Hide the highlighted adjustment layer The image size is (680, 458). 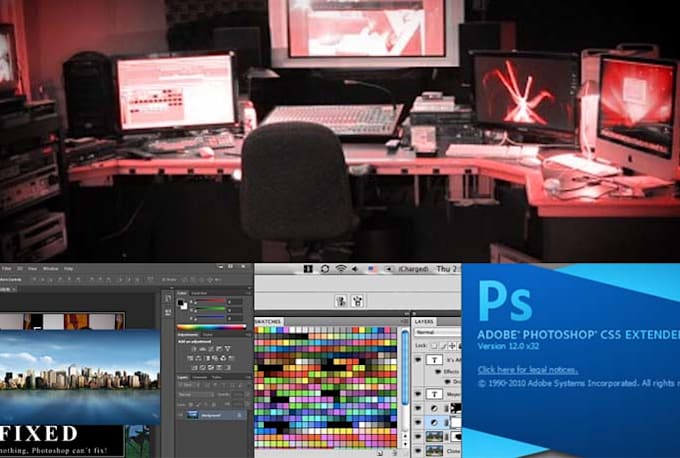418,422
